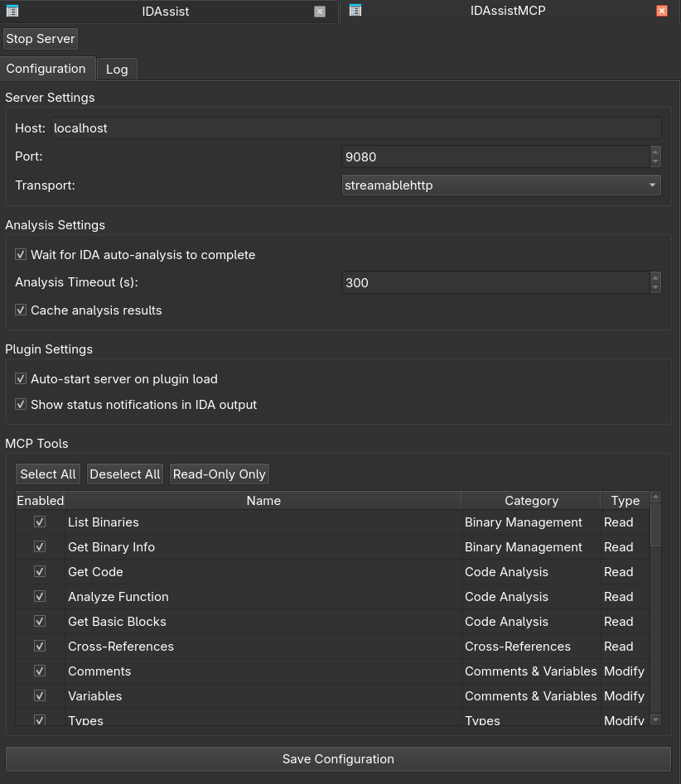Disable Show status notifications in IDA output
Screen dimensions: 681x784
[21, 405]
